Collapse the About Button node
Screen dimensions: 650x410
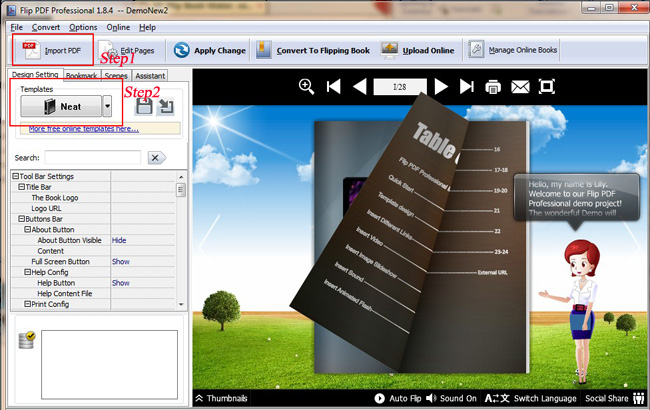click(27, 229)
